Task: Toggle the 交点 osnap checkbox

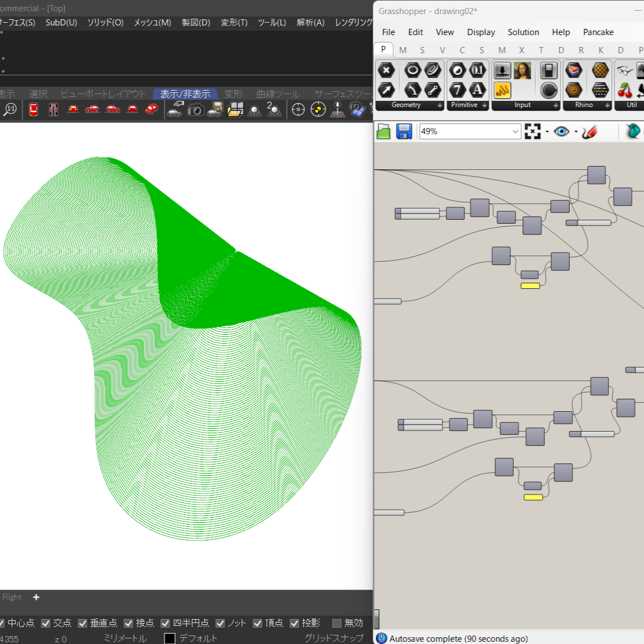Action: [45, 623]
